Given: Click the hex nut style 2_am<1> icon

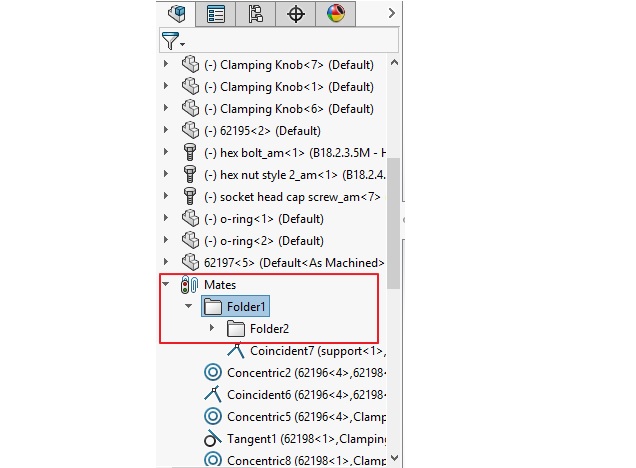Looking at the screenshot, I should 189,174.
